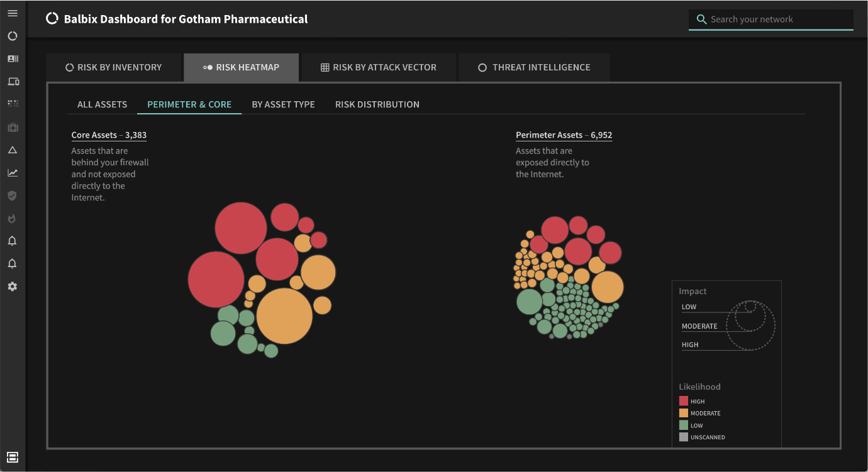Image resolution: width=868 pixels, height=472 pixels.
Task: Click the circle icon on Threat Intelligence tab
Action: pyautogui.click(x=482, y=67)
